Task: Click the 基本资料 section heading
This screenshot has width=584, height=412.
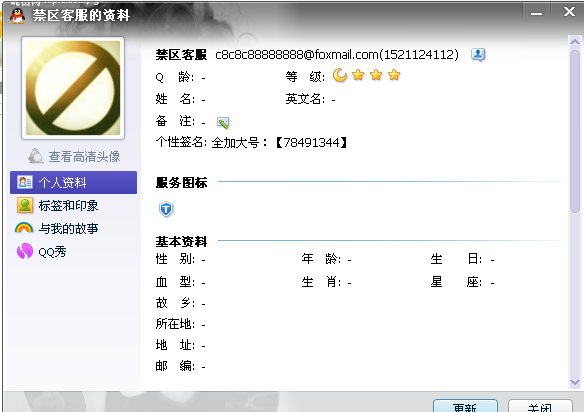Action: coord(181,242)
